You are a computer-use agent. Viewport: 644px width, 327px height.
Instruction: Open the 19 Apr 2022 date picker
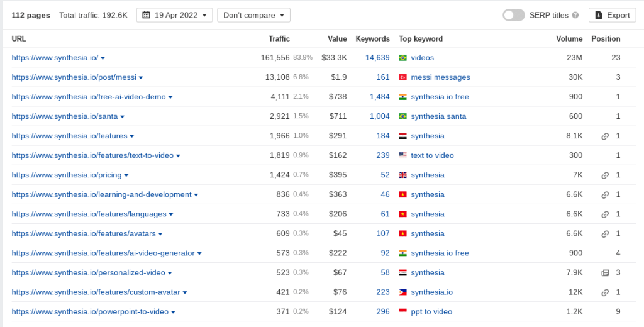175,15
